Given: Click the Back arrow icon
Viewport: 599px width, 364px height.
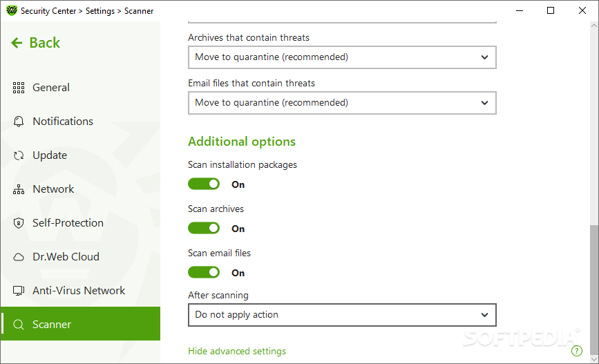Looking at the screenshot, I should 17,43.
